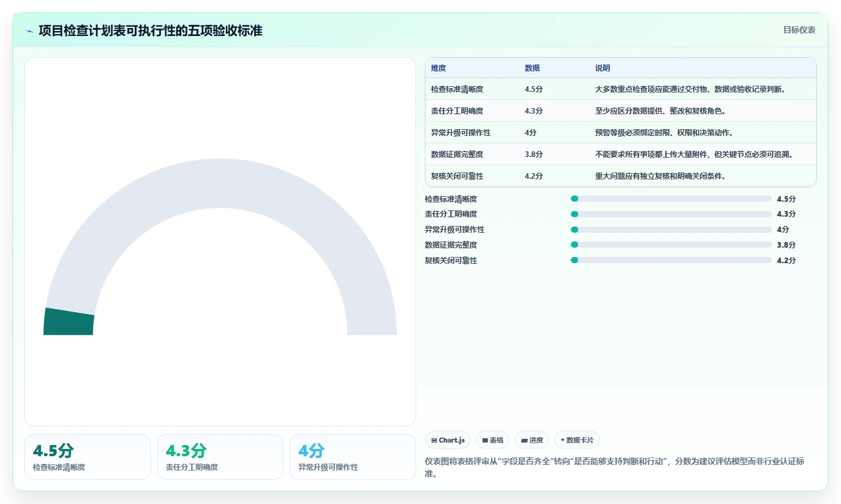Click the 4.3分 责任分工明确度 data card
841x504 pixels.
(x=220, y=457)
